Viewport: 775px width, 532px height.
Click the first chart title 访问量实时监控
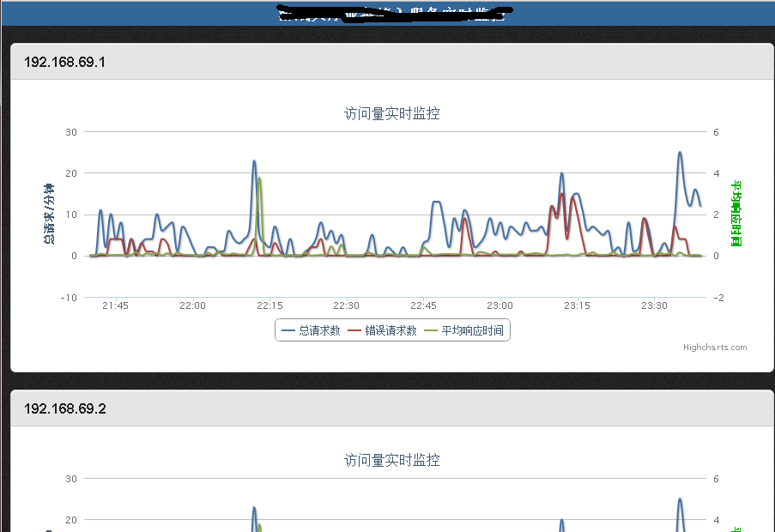pos(392,113)
